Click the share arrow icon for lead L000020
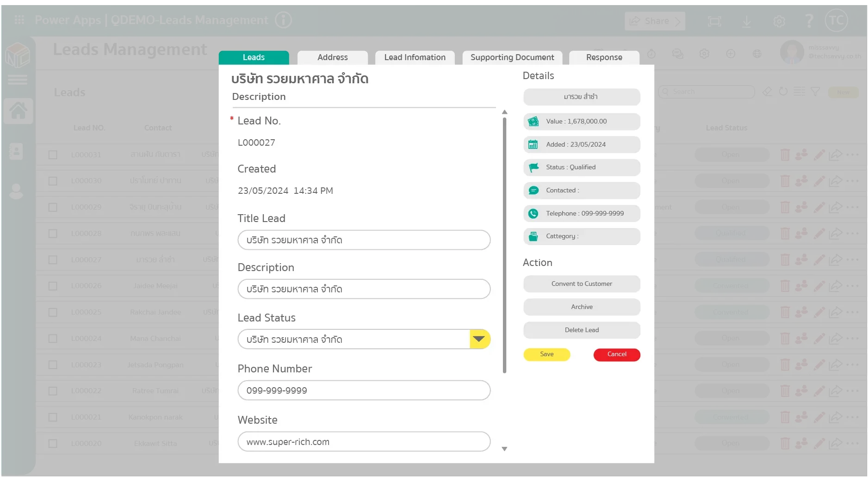Screen dimensions: 868x482 (x=835, y=444)
